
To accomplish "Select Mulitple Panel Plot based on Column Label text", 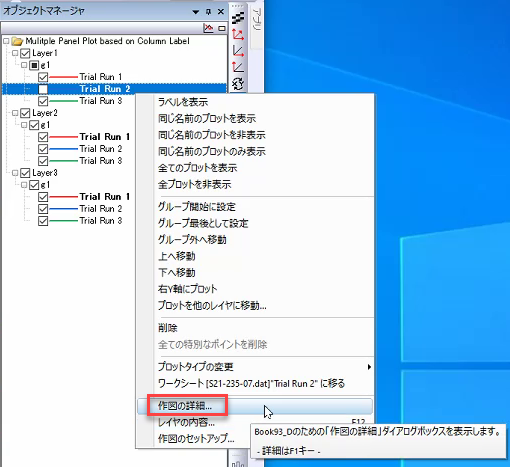I will (107, 41).
